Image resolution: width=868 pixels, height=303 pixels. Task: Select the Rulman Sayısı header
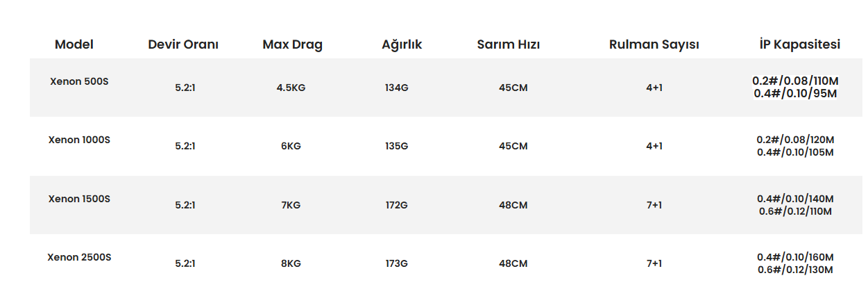click(x=654, y=44)
